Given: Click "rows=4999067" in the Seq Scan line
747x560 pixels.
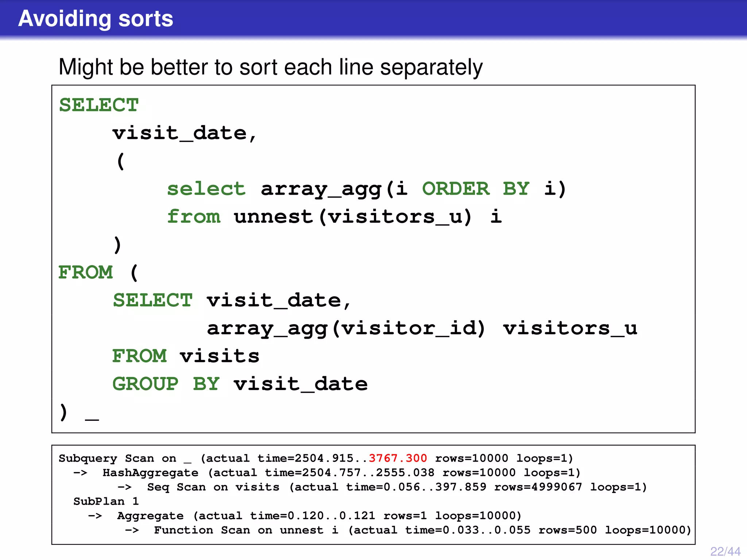Looking at the screenshot, I should click(538, 487).
